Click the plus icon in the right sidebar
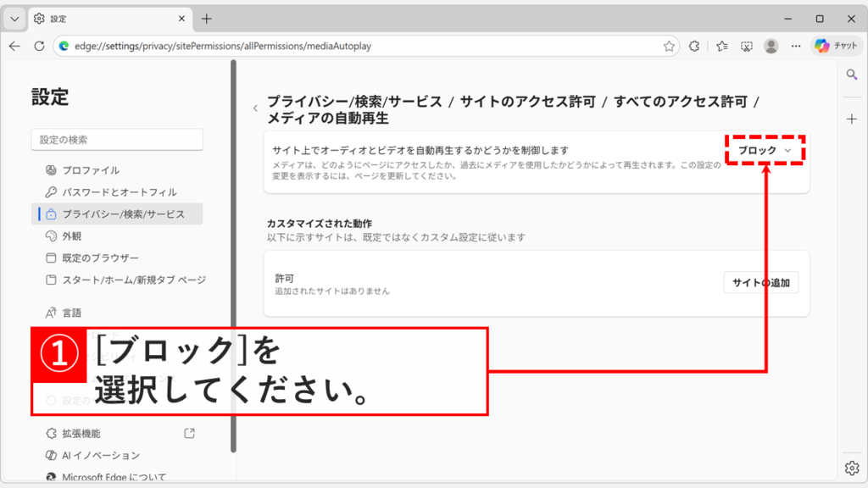 click(x=851, y=119)
